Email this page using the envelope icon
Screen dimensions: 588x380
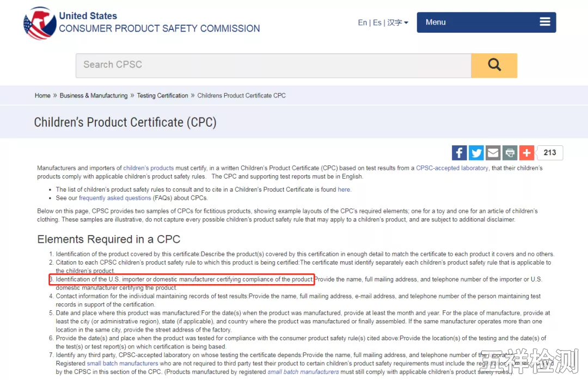click(493, 153)
